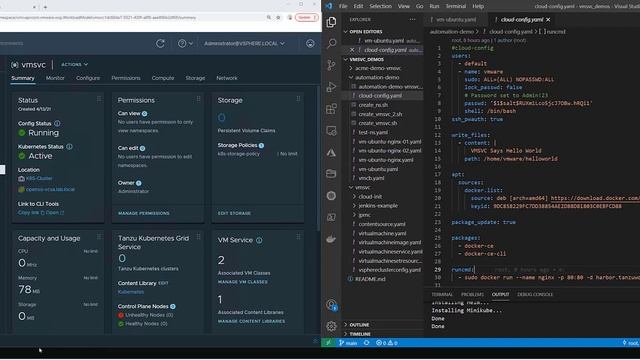Open VS Code Selection menu

380,6
